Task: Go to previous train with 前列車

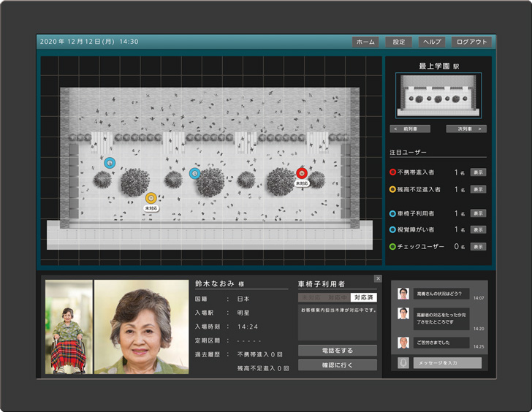Action: (x=411, y=129)
